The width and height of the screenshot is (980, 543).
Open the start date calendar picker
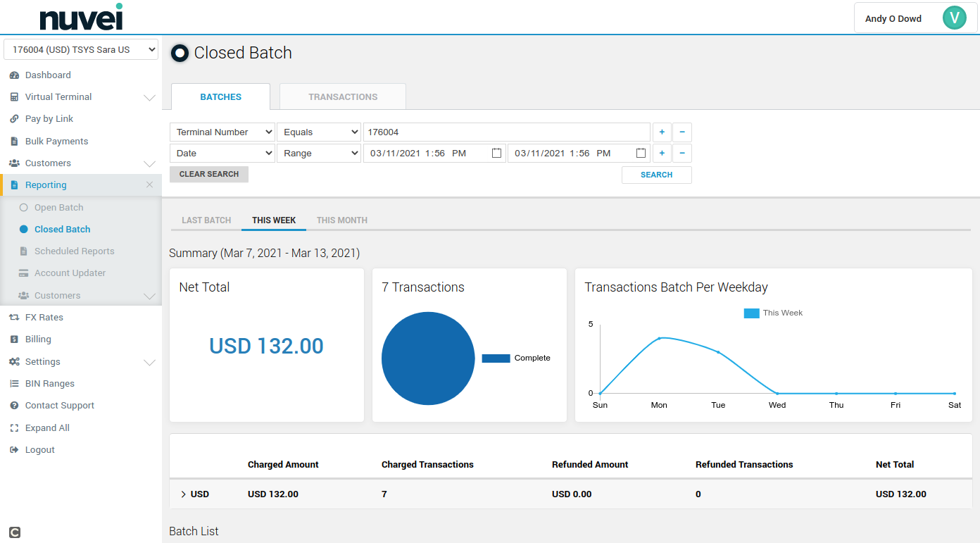[496, 153]
